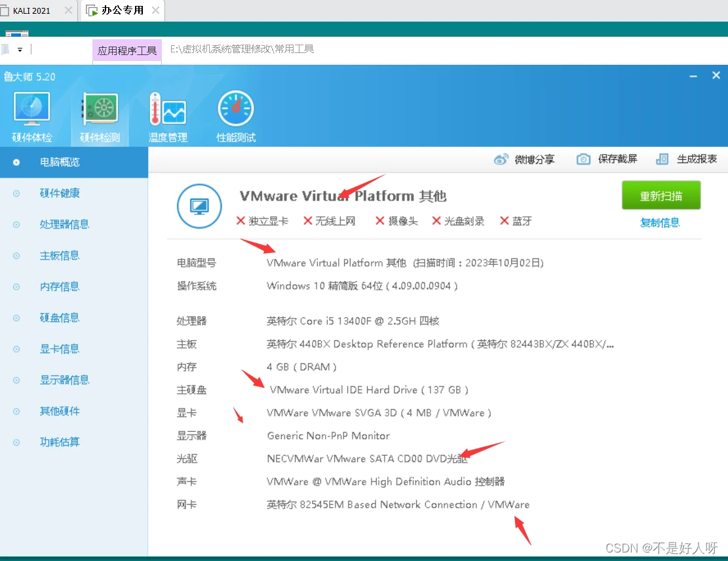Viewport: 728px width, 561px height.
Task: Launch the 性能测试 performance test icon
Action: 236,109
